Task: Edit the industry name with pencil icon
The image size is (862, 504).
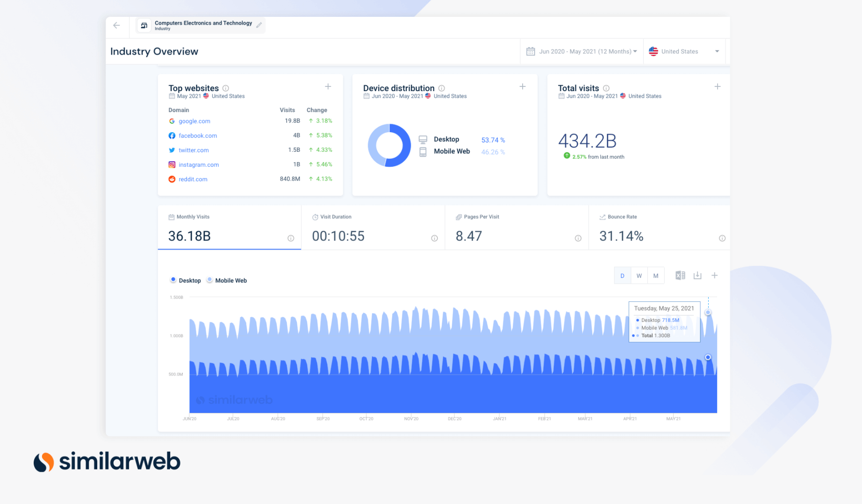Action: (259, 25)
